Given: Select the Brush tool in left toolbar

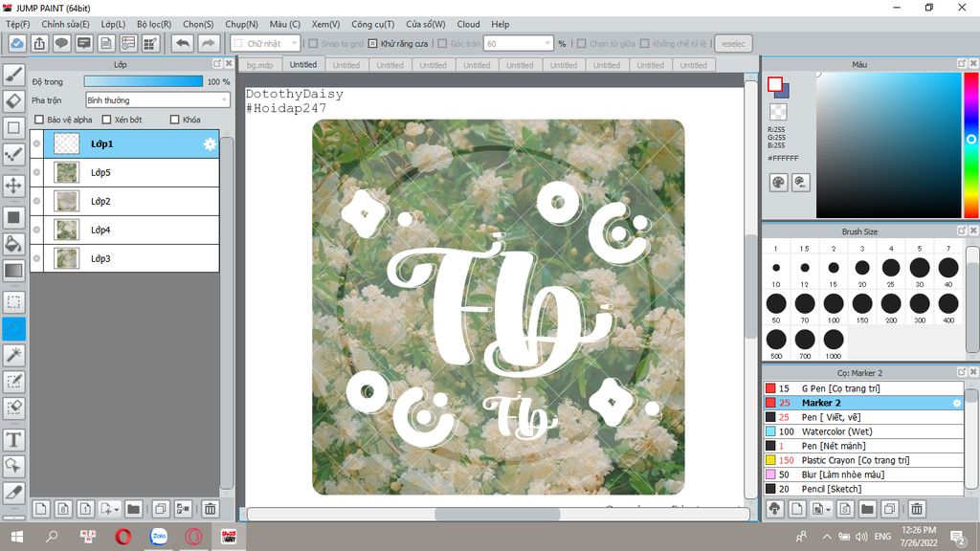Looking at the screenshot, I should tap(13, 75).
